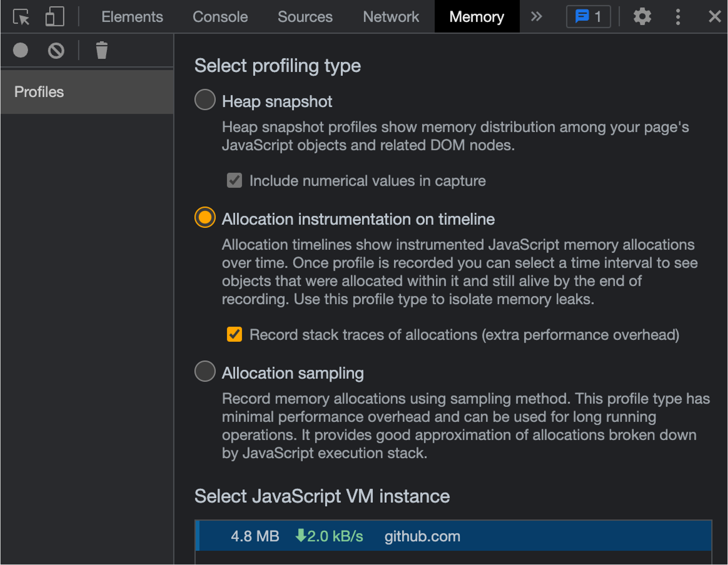Open DevTools settings gear icon
The width and height of the screenshot is (728, 565).
point(642,17)
